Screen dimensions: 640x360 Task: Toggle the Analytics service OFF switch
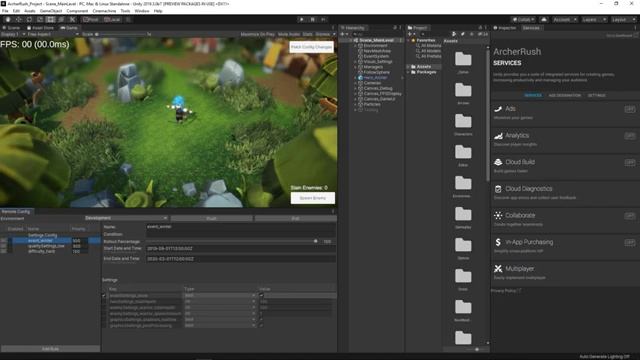coord(630,136)
